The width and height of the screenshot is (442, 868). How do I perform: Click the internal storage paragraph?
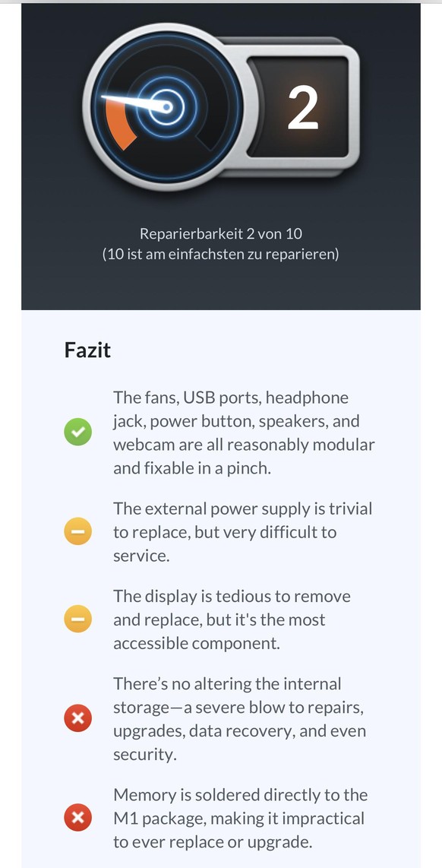coord(239,718)
